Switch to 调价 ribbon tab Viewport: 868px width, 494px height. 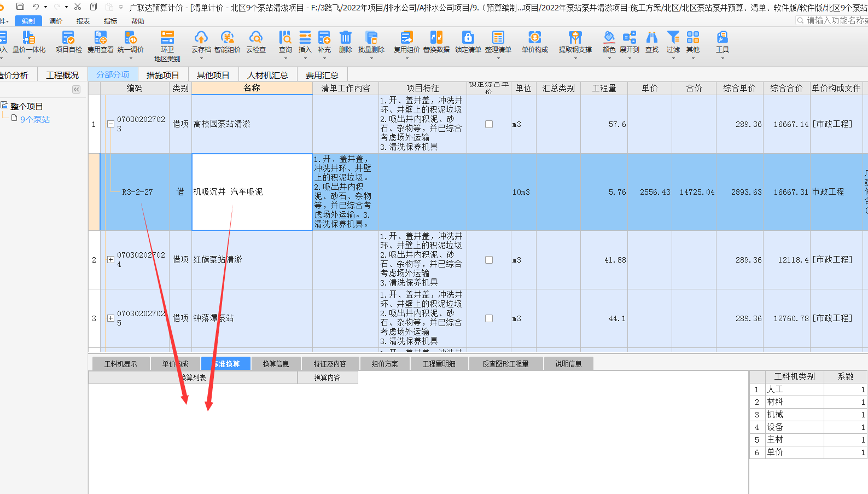56,21
